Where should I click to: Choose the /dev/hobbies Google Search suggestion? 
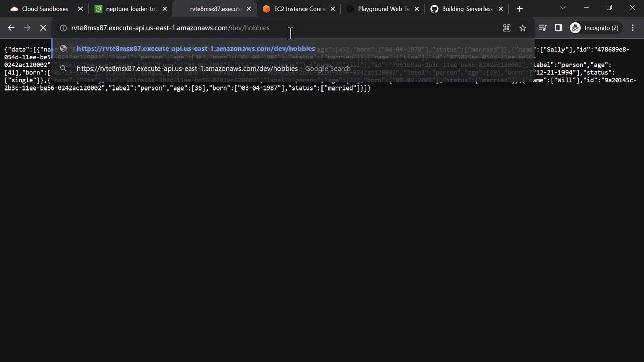[293, 68]
